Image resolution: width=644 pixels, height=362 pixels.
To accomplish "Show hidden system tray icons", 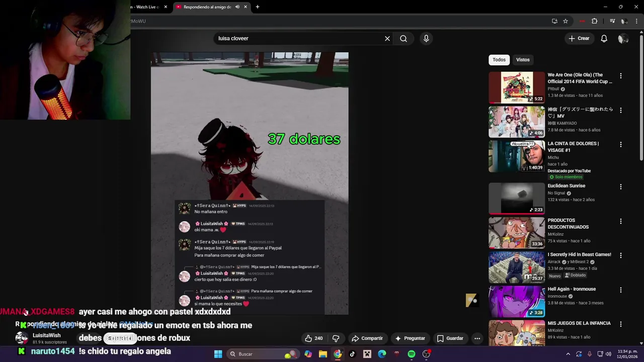I will pyautogui.click(x=568, y=354).
